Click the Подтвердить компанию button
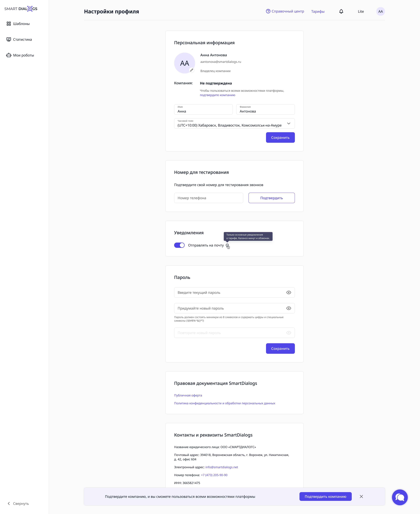 pos(325,497)
